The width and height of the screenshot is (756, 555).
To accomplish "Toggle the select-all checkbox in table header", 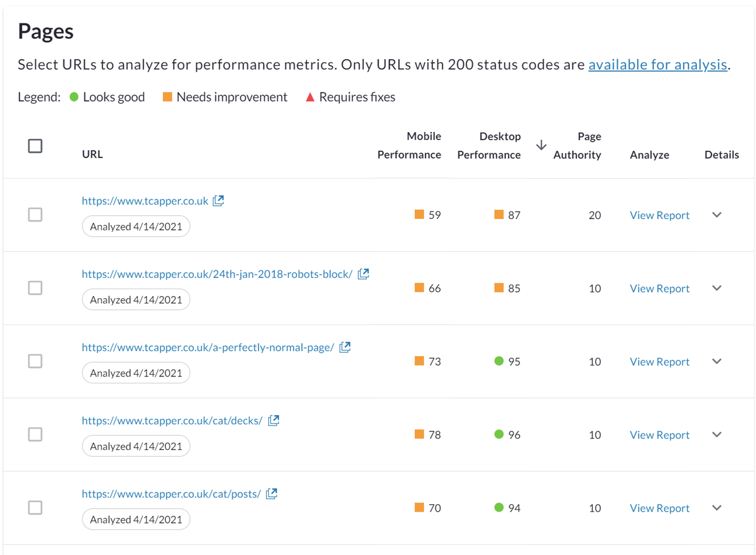I will pyautogui.click(x=35, y=146).
